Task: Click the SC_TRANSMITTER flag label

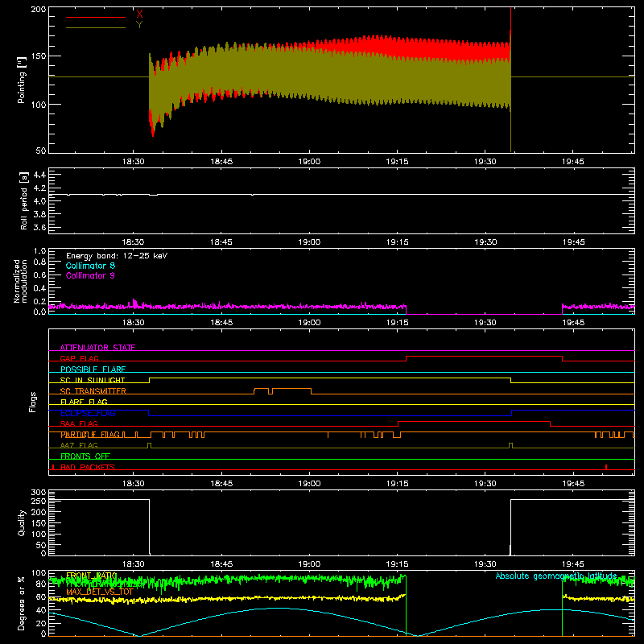Action: pos(93,391)
